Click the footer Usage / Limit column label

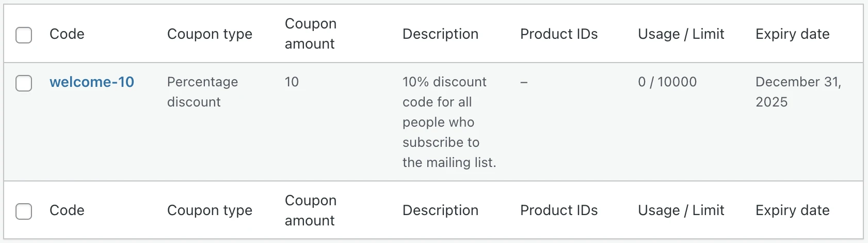681,210
